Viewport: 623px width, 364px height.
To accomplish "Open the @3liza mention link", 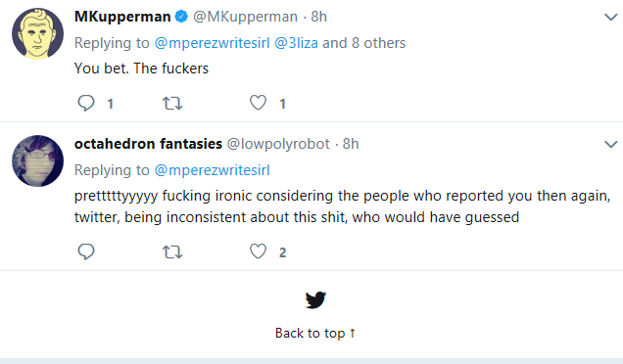I will tap(296, 43).
